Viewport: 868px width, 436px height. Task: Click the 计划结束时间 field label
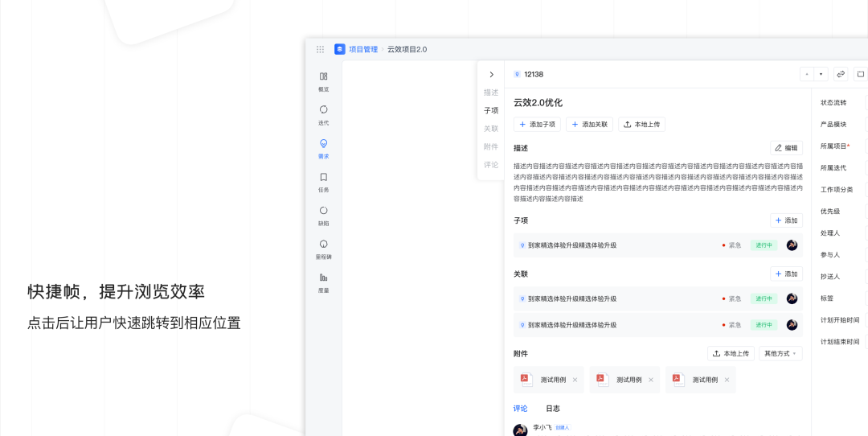pos(840,342)
